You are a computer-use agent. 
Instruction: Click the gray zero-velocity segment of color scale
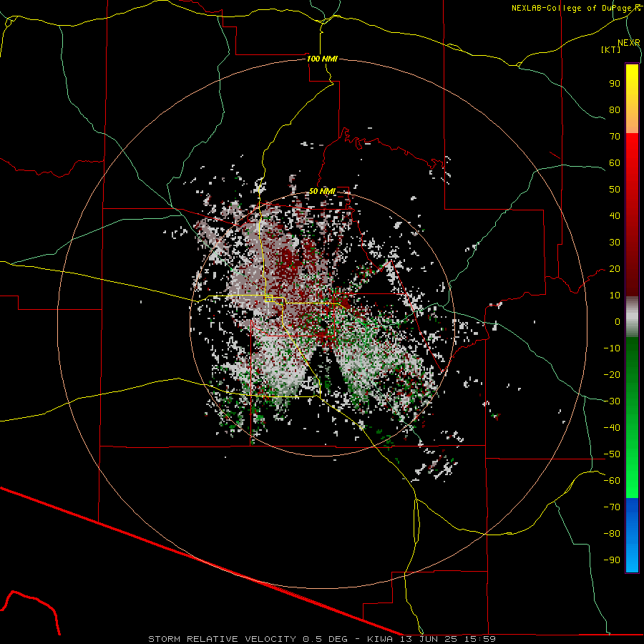(632, 317)
